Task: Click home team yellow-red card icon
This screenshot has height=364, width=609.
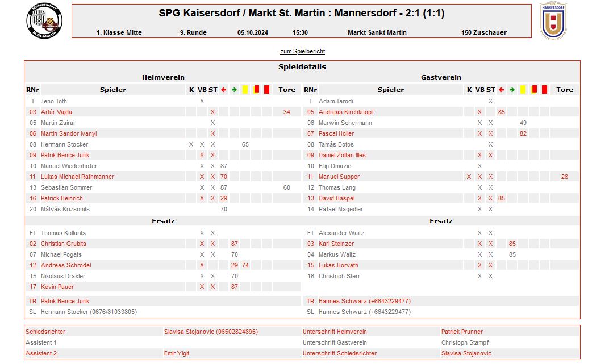Action: (256, 90)
